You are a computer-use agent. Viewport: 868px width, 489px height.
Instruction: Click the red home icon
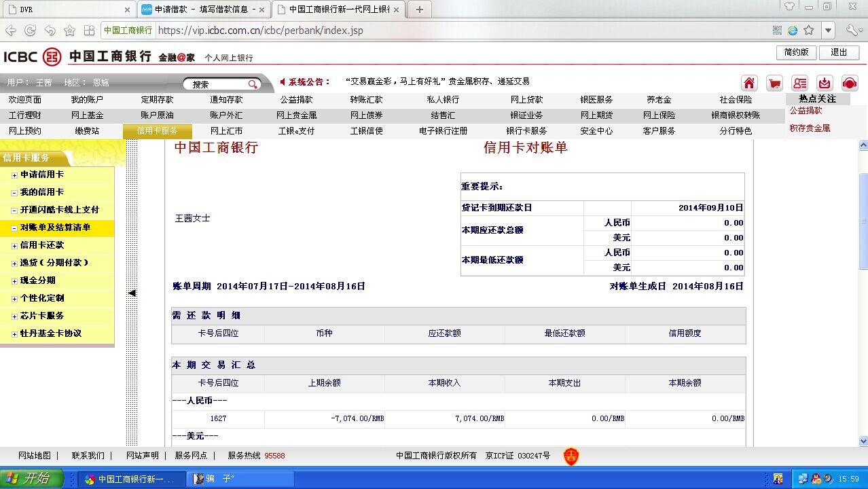click(749, 83)
